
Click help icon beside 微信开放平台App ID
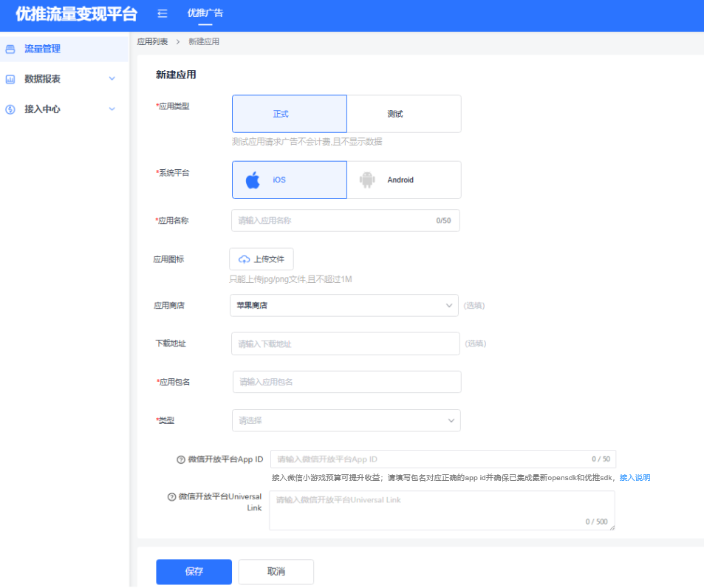[181, 459]
